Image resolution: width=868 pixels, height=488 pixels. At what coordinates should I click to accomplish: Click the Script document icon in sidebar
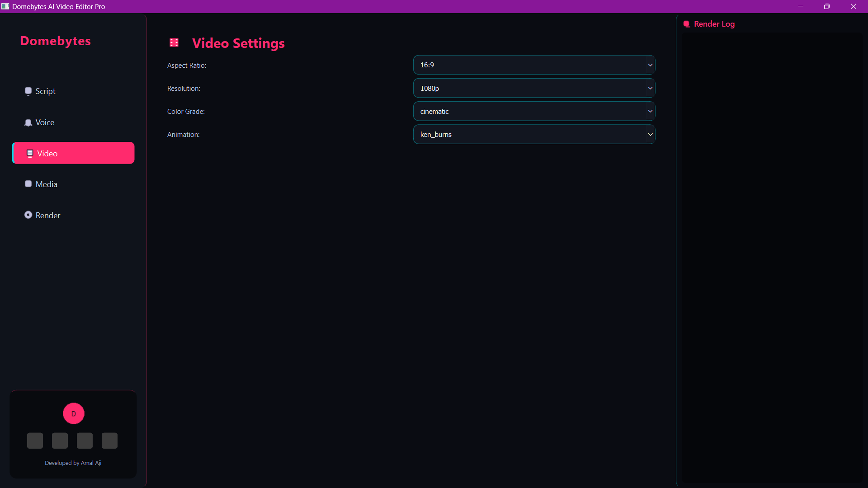click(28, 91)
